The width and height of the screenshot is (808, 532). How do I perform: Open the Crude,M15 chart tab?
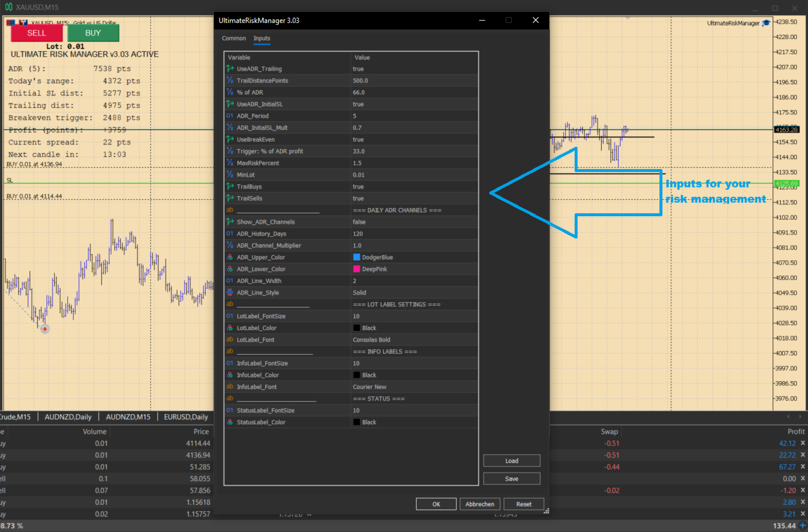(16, 417)
